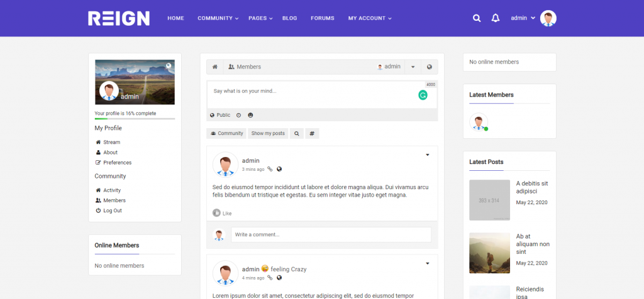The width and height of the screenshot is (644, 299).
Task: Open About in My Profile sidebar
Action: (107, 153)
